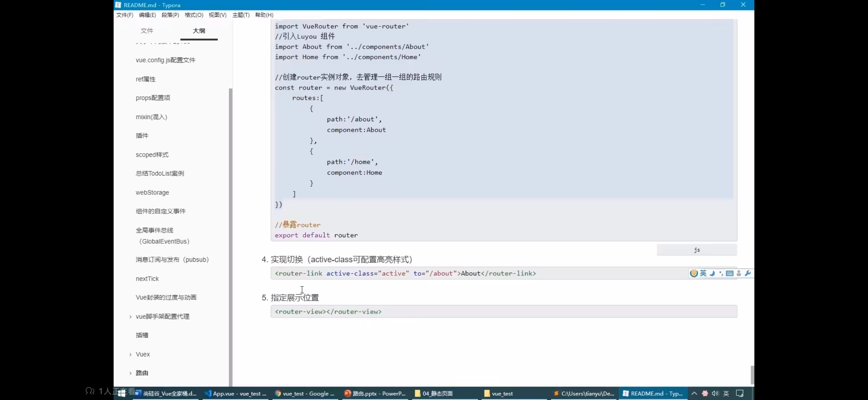The height and width of the screenshot is (400, 868).
Task: Open the 格式(O) menu
Action: coord(194,15)
